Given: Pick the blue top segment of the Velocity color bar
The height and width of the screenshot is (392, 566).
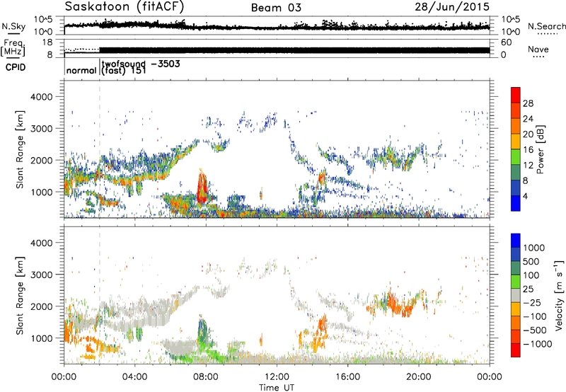Looking at the screenshot, I should (516, 241).
